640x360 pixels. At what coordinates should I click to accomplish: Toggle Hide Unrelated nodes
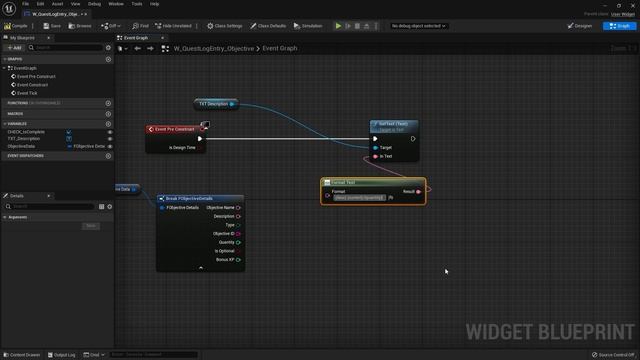click(173, 26)
